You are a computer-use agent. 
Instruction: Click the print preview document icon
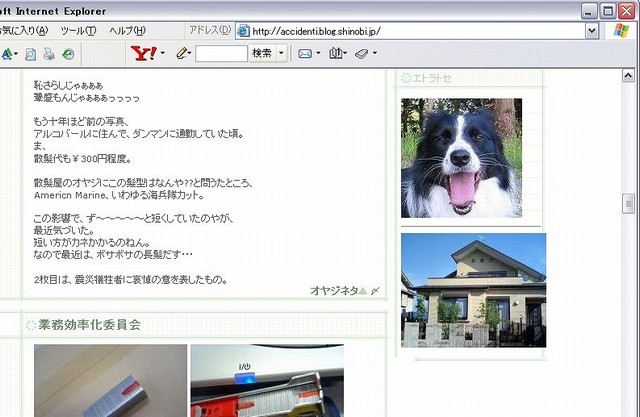point(31,54)
